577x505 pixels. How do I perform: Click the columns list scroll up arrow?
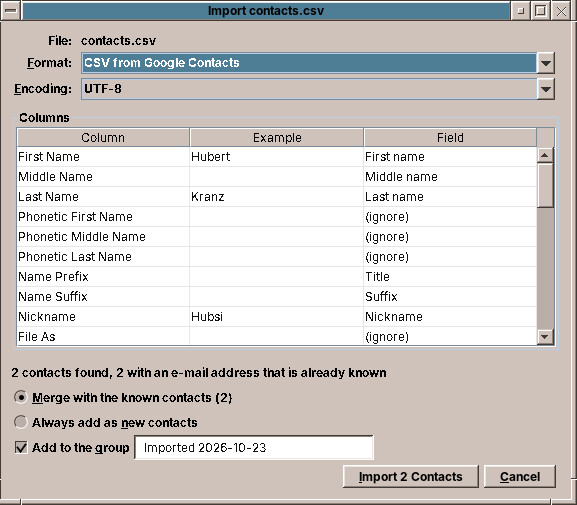coord(545,155)
